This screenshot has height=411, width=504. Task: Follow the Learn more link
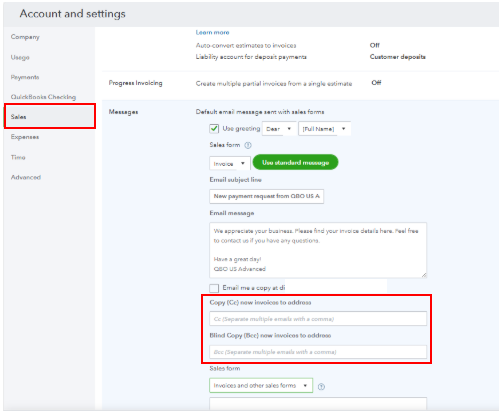pyautogui.click(x=212, y=32)
